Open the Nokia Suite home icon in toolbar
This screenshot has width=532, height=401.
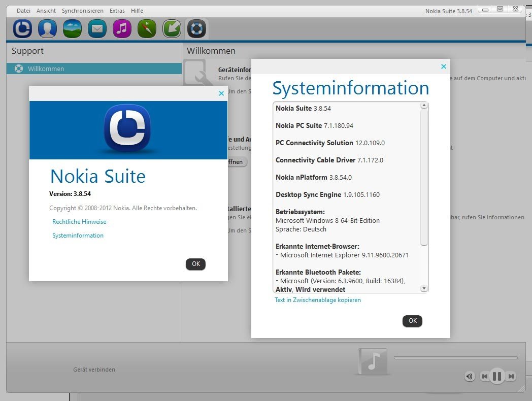22,28
